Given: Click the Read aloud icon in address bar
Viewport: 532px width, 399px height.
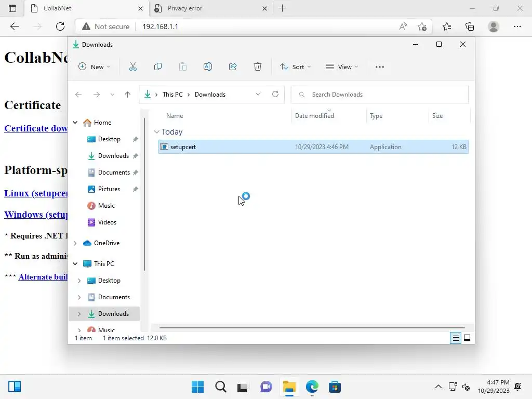Looking at the screenshot, I should point(403,26).
